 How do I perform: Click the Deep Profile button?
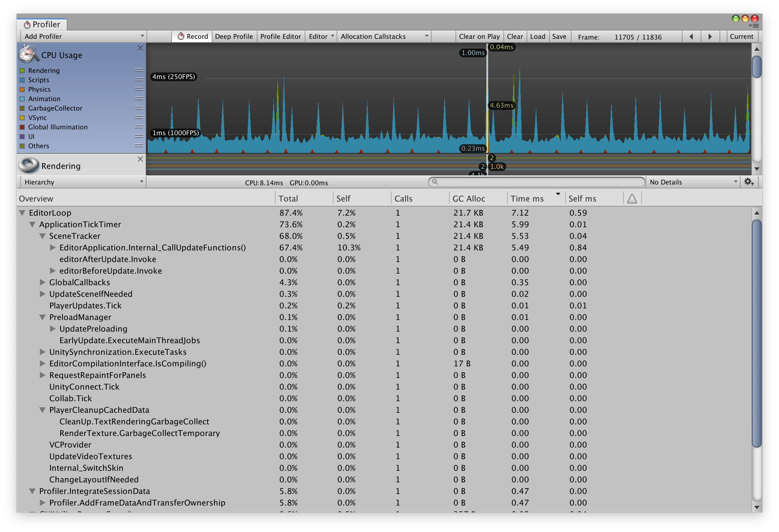234,37
